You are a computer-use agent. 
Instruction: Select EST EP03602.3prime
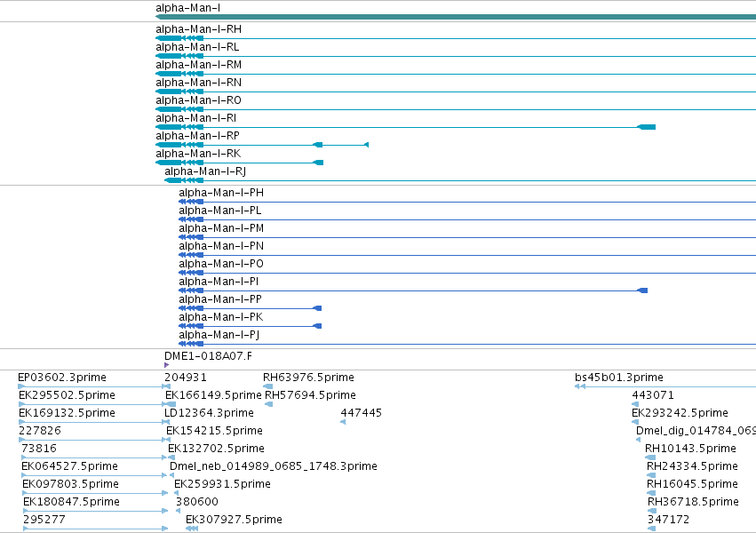click(62, 378)
